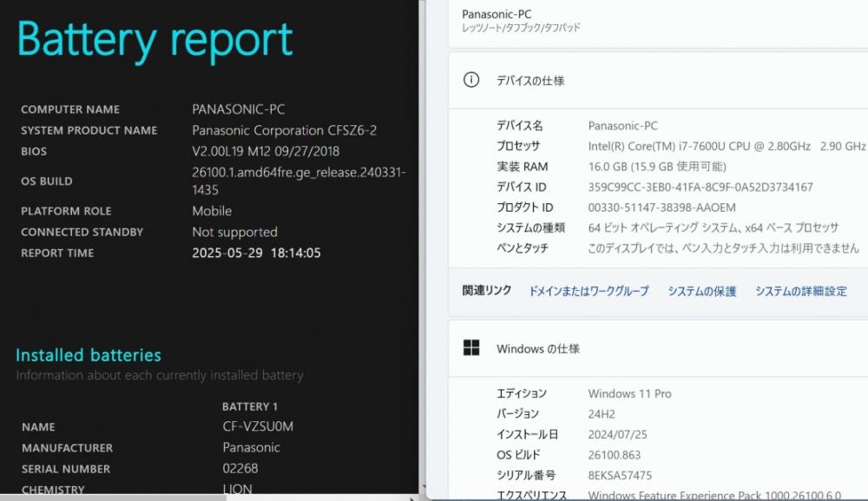This screenshot has height=501, width=868.
Task: Click "Information about each currently installed battery"
Action: tap(160, 375)
